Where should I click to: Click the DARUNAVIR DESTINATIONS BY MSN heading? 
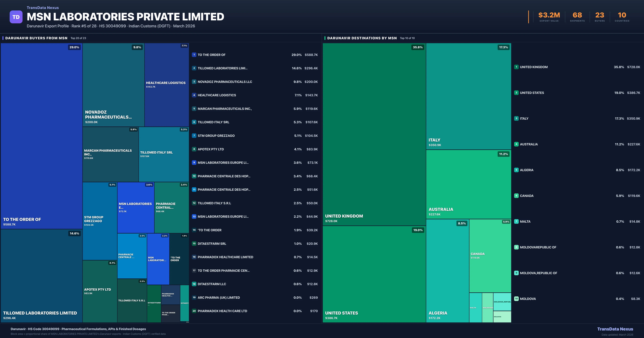tap(362, 38)
